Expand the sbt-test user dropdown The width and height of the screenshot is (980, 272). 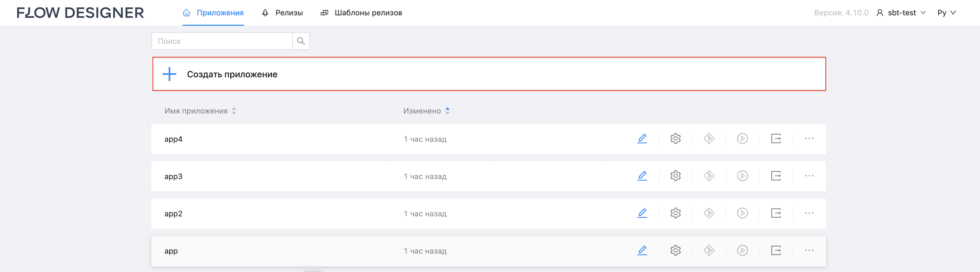pos(901,13)
